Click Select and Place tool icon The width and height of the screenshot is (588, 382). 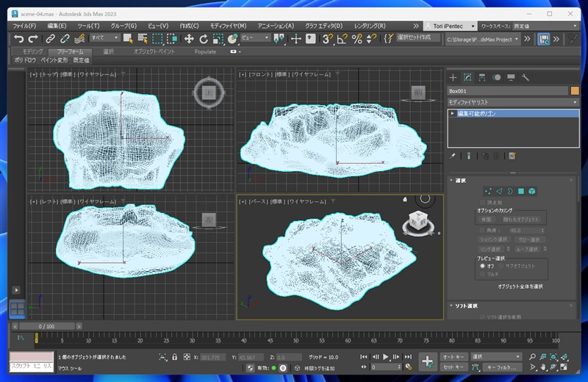[232, 39]
